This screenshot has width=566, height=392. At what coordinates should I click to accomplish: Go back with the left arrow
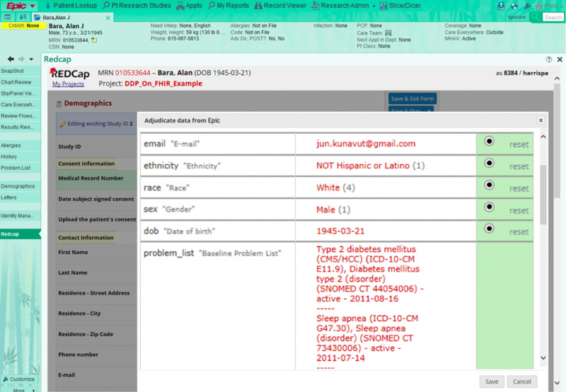pyautogui.click(x=11, y=59)
